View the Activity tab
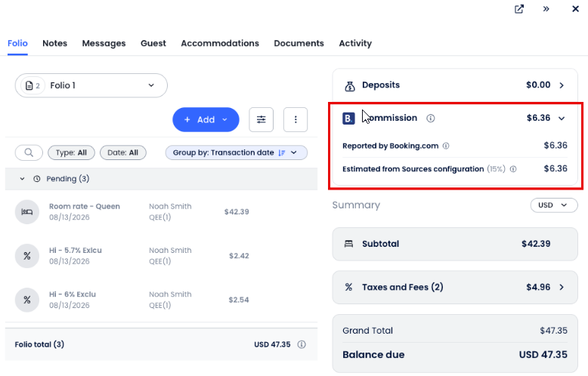588x376 pixels. tap(355, 44)
